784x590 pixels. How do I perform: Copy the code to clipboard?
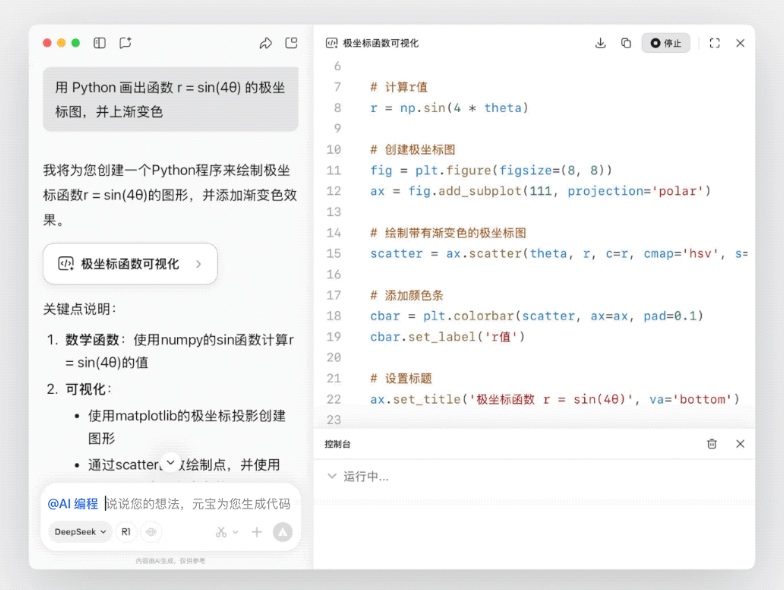(626, 43)
